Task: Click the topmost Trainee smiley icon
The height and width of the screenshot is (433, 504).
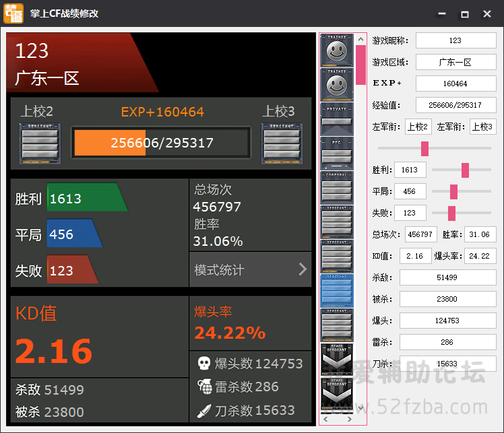Action: click(x=336, y=51)
